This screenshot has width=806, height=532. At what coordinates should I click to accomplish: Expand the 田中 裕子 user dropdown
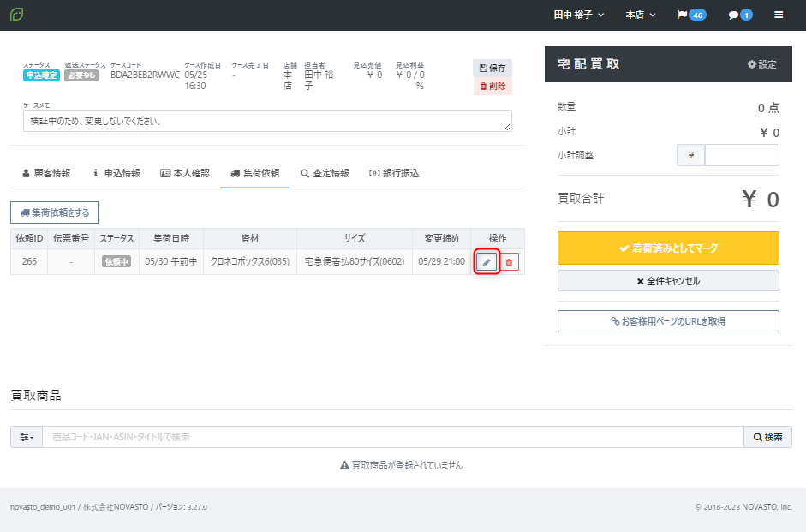[x=578, y=15]
